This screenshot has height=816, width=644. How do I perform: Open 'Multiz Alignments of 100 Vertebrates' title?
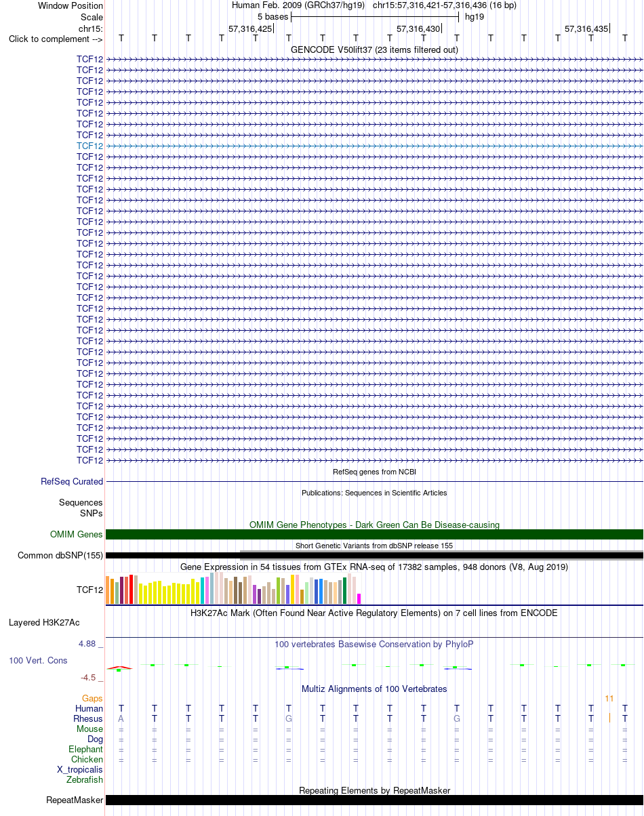point(374,689)
